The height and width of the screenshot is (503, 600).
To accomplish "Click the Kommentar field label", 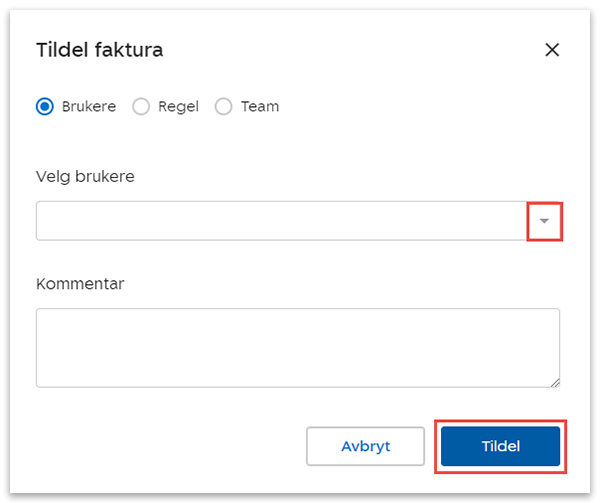I will click(x=80, y=283).
